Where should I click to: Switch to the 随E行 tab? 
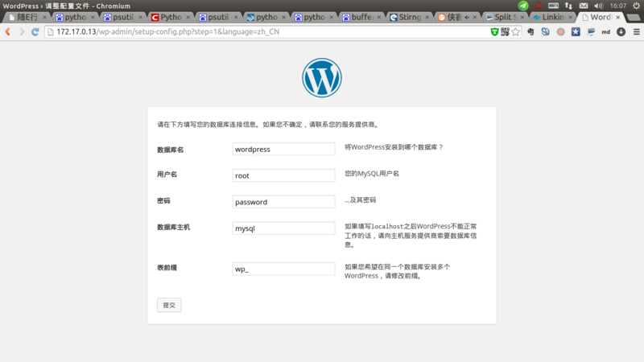[x=26, y=17]
